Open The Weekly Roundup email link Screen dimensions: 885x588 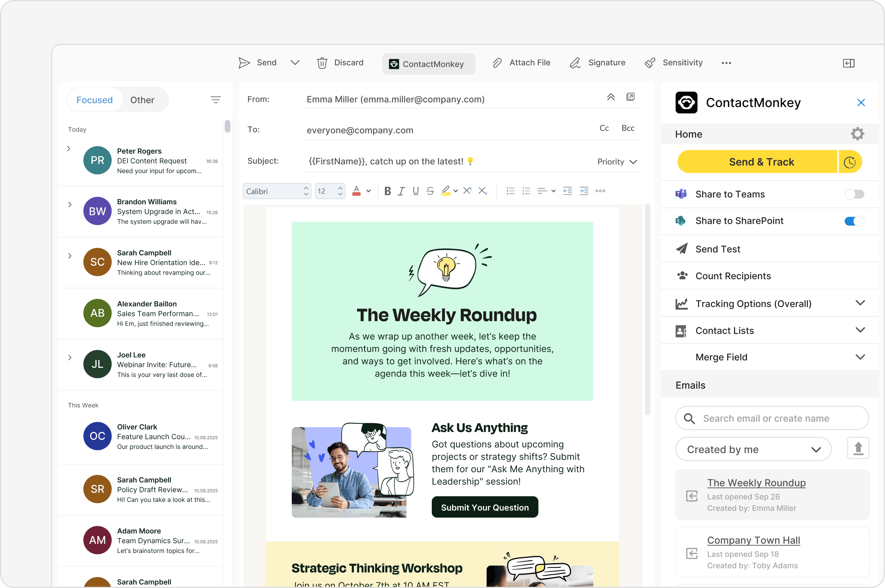[756, 483]
